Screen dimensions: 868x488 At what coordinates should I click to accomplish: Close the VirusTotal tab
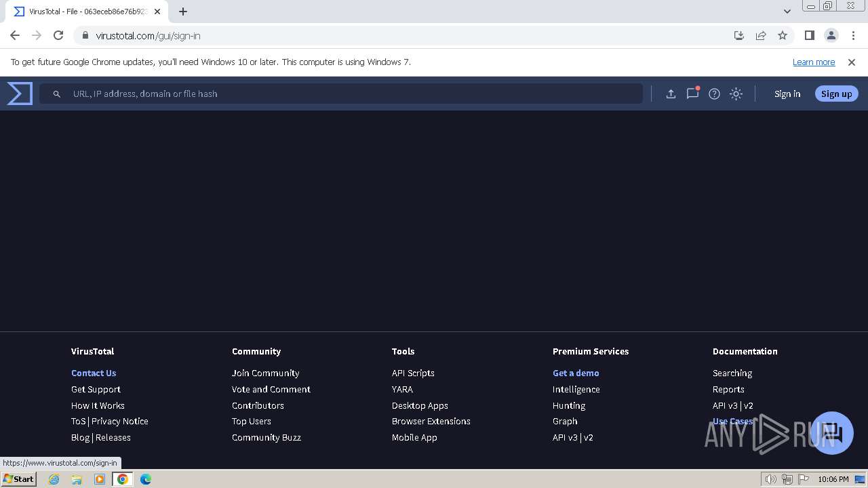point(157,12)
